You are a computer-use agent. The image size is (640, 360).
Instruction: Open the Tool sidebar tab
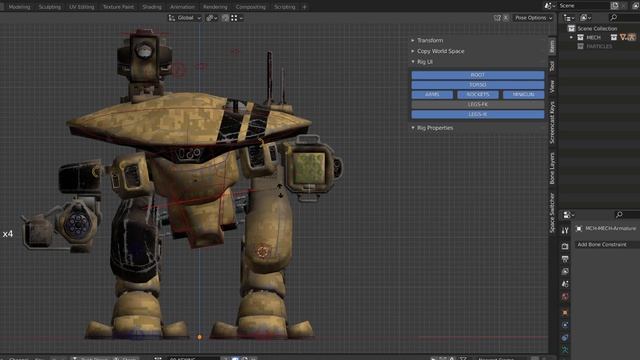click(x=552, y=66)
